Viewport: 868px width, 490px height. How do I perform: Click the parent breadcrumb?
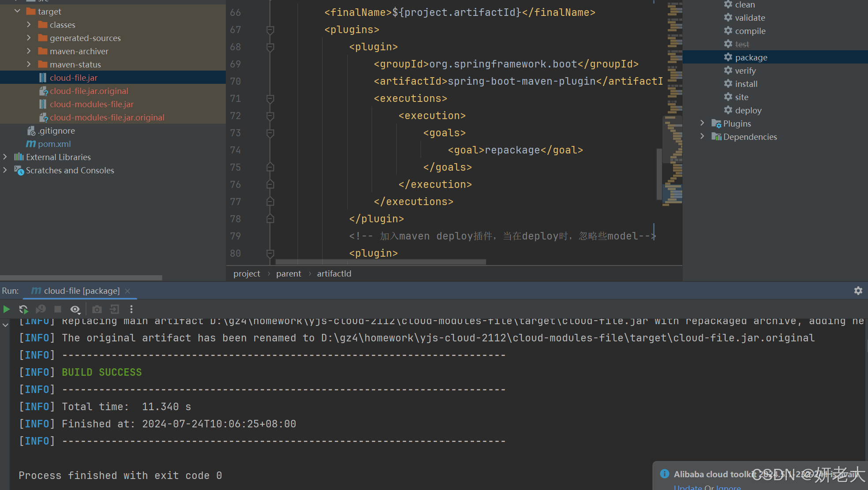point(288,273)
